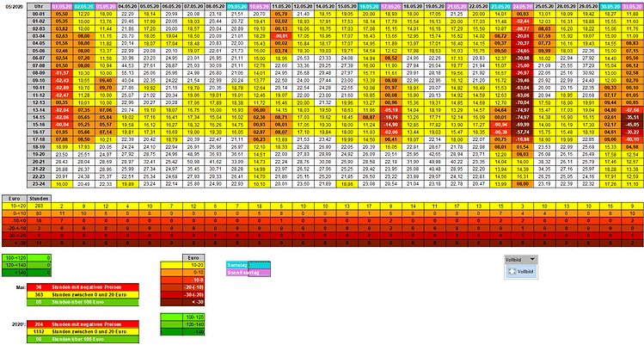Select the 01.05.20 date header
Viewport: 644px width, 345px height.
click(61, 6)
